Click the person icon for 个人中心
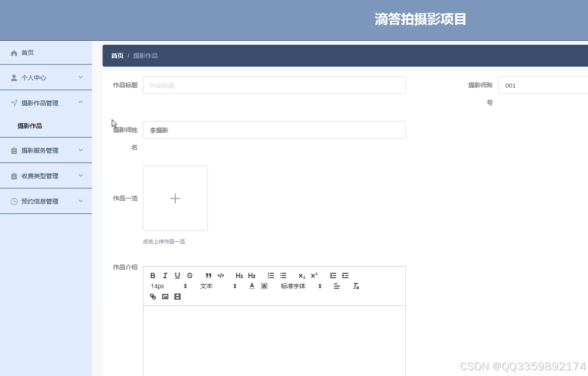 14,78
